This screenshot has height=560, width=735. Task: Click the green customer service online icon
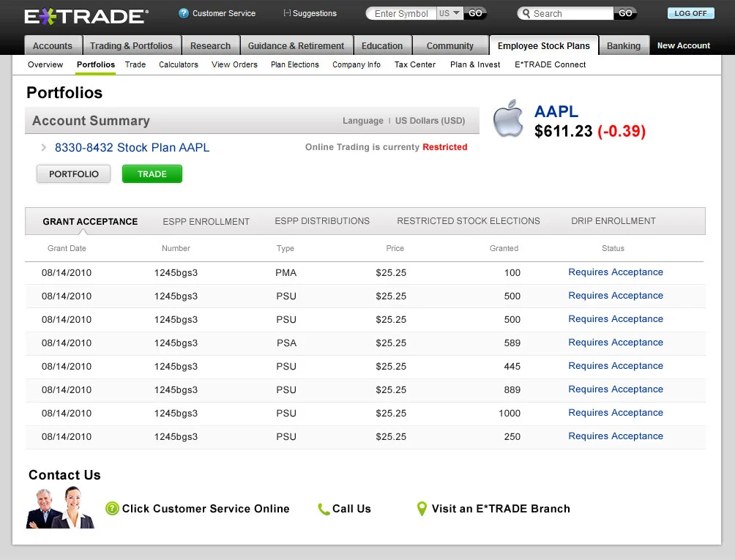click(x=112, y=509)
